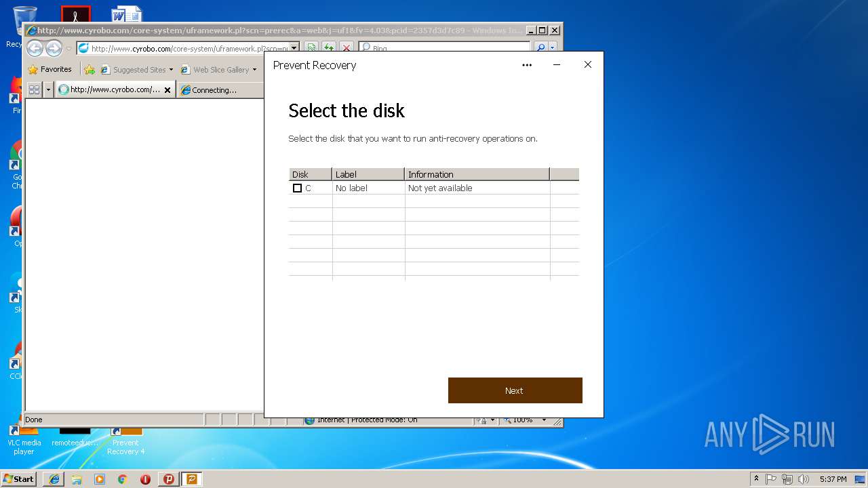Click the orange Prevent Recovery taskbar icon
The height and width of the screenshot is (488, 868).
192,479
